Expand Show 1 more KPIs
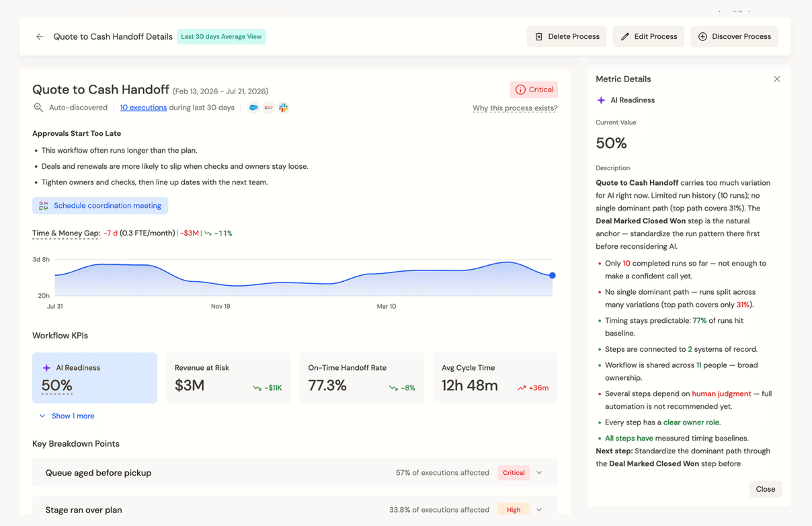Image resolution: width=812 pixels, height=526 pixels. pyautogui.click(x=67, y=416)
